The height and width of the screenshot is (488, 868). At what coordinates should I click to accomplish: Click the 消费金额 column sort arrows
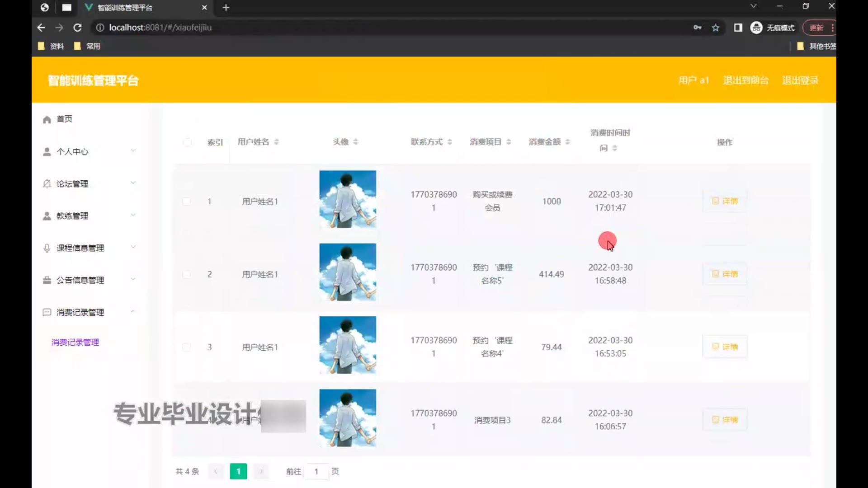click(567, 142)
